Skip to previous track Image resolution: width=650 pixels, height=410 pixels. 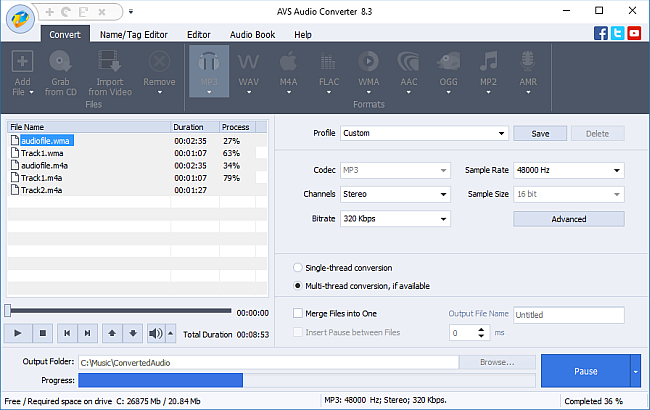[x=67, y=333]
